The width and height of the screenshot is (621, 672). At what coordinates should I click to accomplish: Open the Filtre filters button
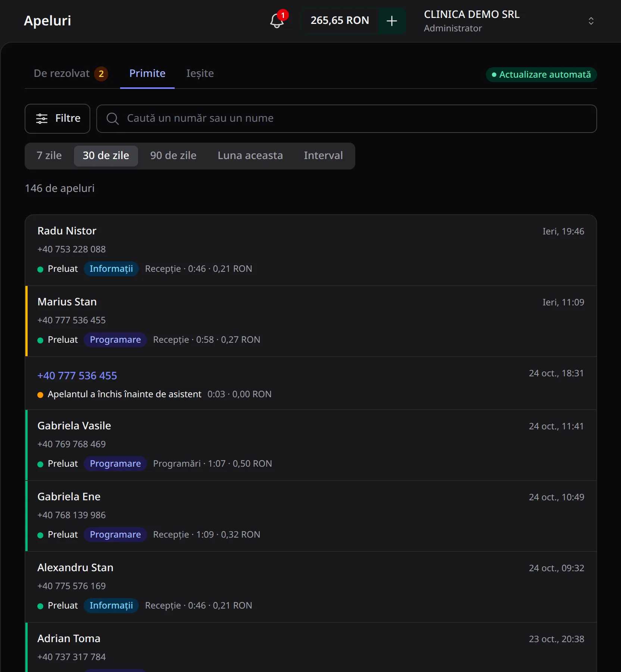[57, 119]
